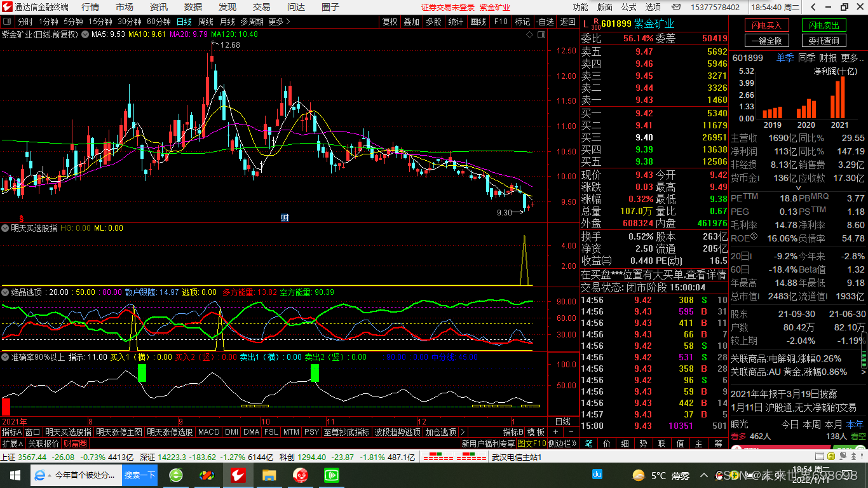868x488 pixels.
Task: Click the red-green market breadth indicator
Action: 456,457
